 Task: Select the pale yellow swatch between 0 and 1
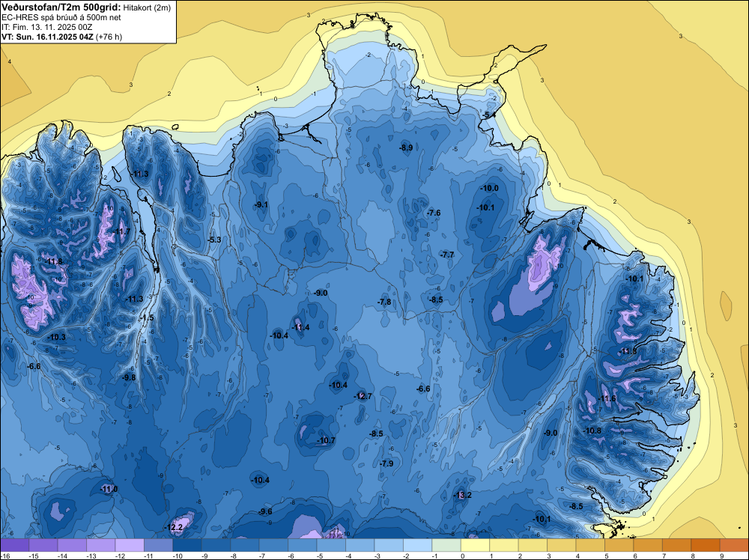tap(475, 545)
